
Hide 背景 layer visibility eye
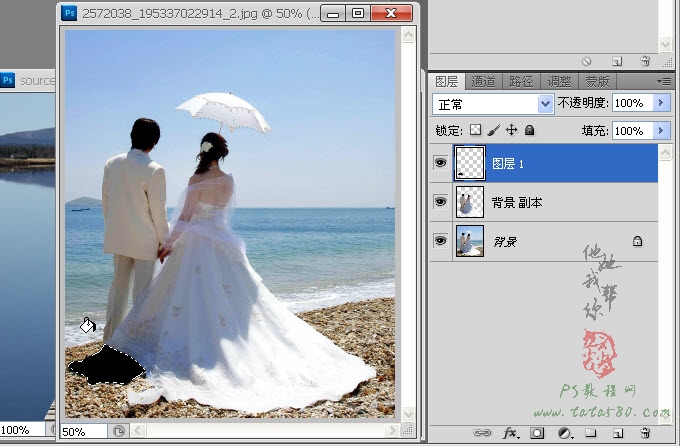click(441, 240)
